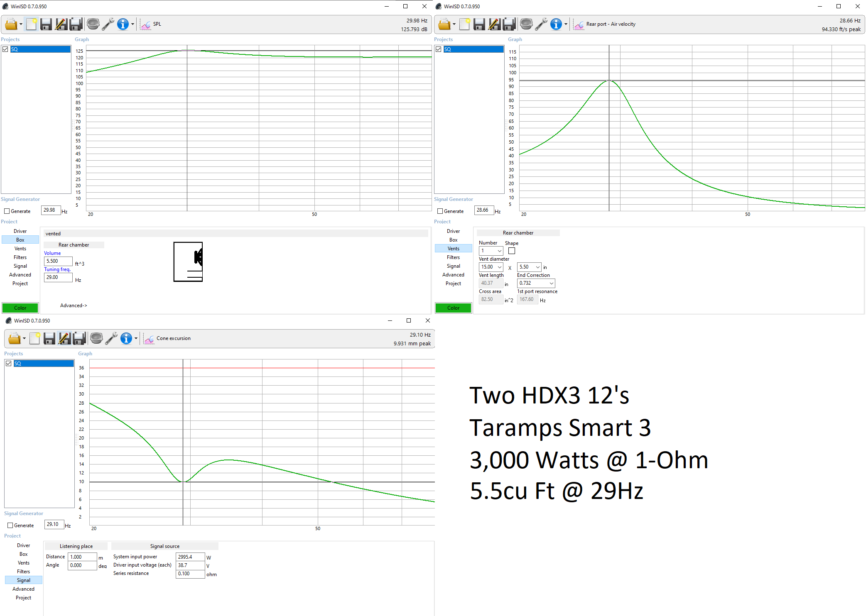866x616 pixels.
Task: Open driver editor speaker icon in SPL window
Action: tap(93, 24)
